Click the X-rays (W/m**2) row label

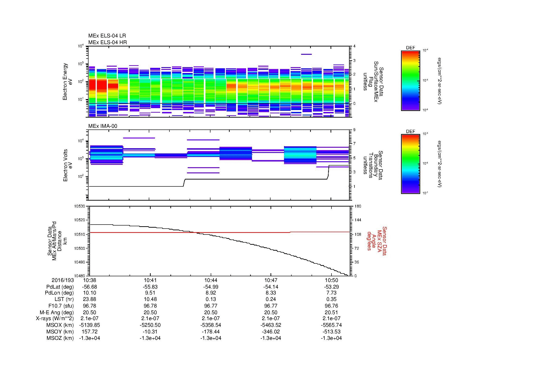[55, 318]
